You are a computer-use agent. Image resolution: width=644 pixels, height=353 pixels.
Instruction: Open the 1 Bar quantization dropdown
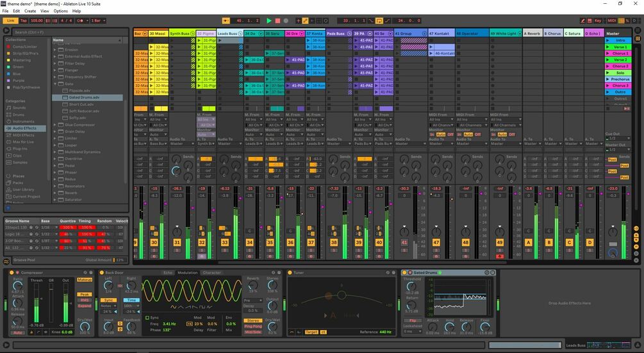[x=98, y=21]
